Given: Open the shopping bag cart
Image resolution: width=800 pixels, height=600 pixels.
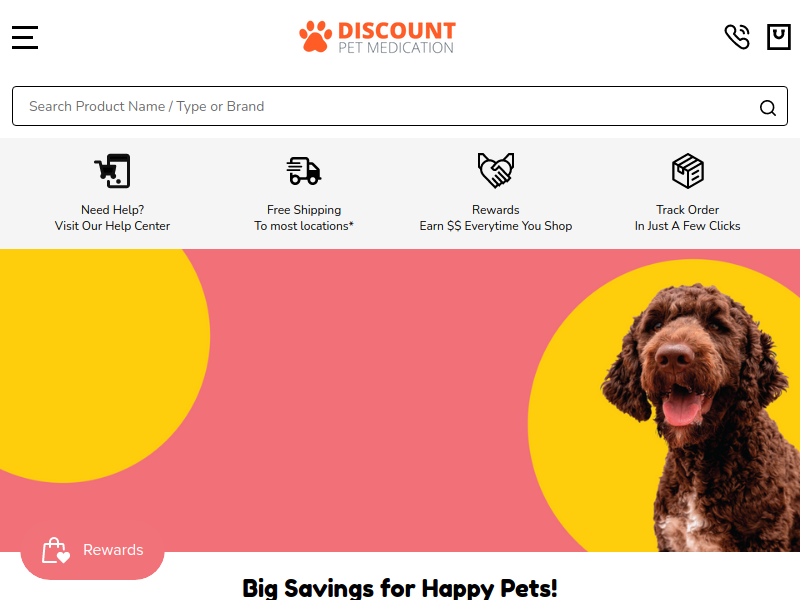Looking at the screenshot, I should (778, 37).
